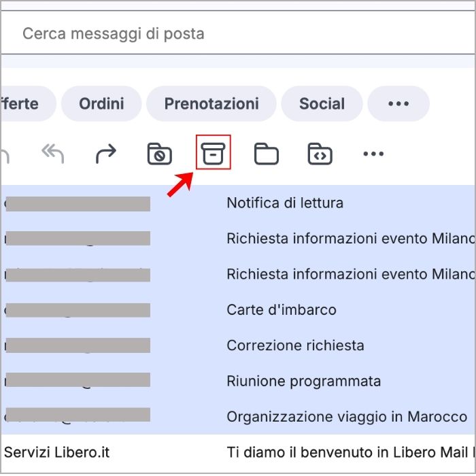Select the Ordini category tab
Screen dimensions: 476x476
point(101,103)
